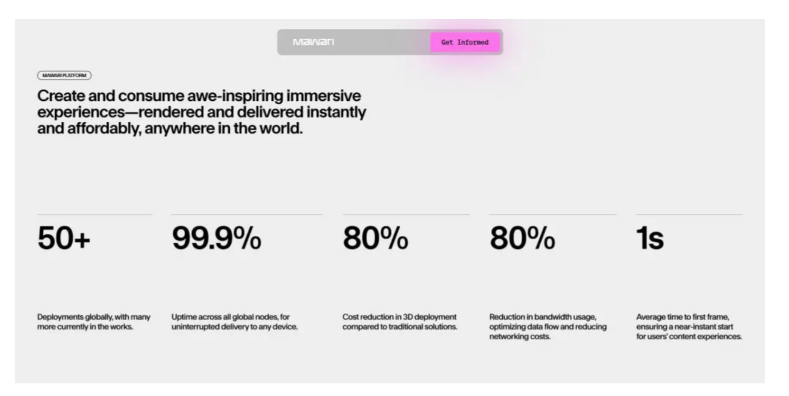This screenshot has width=789, height=396.
Task: Click the 'uninterrupted delivery to any device' line
Action: (234, 327)
